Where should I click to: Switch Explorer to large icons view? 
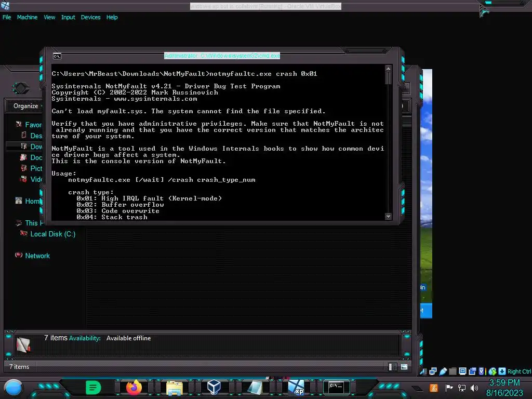[404, 367]
